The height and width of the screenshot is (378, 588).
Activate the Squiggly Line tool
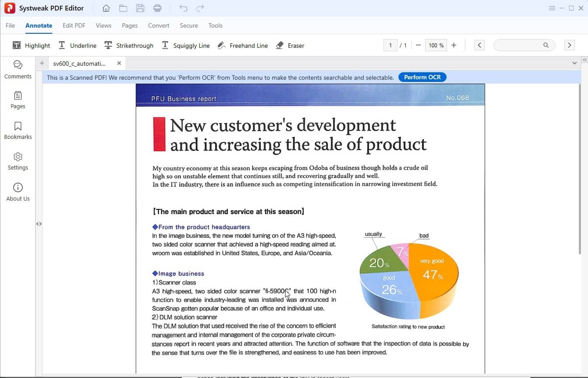click(x=186, y=46)
